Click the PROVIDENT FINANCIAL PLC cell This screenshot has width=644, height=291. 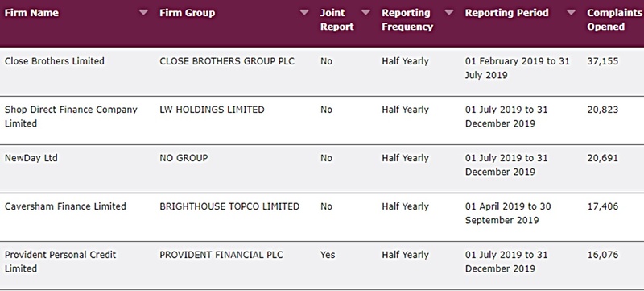tap(221, 255)
